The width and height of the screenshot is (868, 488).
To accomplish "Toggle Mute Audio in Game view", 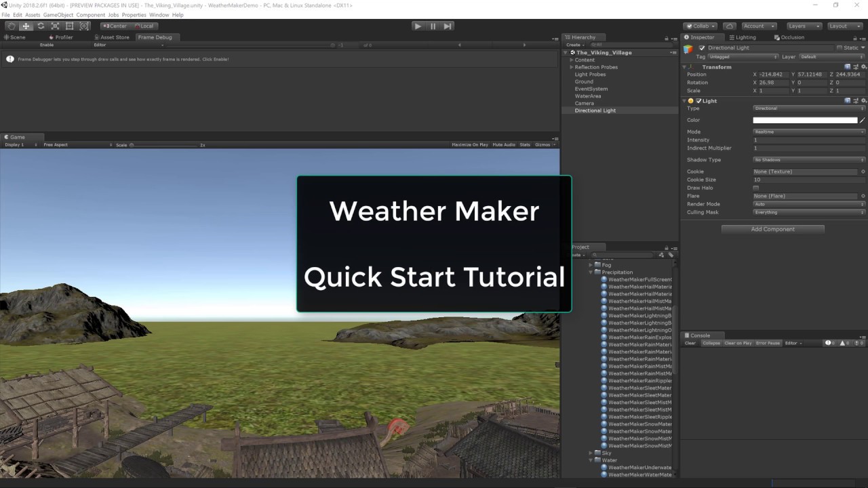I will pos(504,144).
